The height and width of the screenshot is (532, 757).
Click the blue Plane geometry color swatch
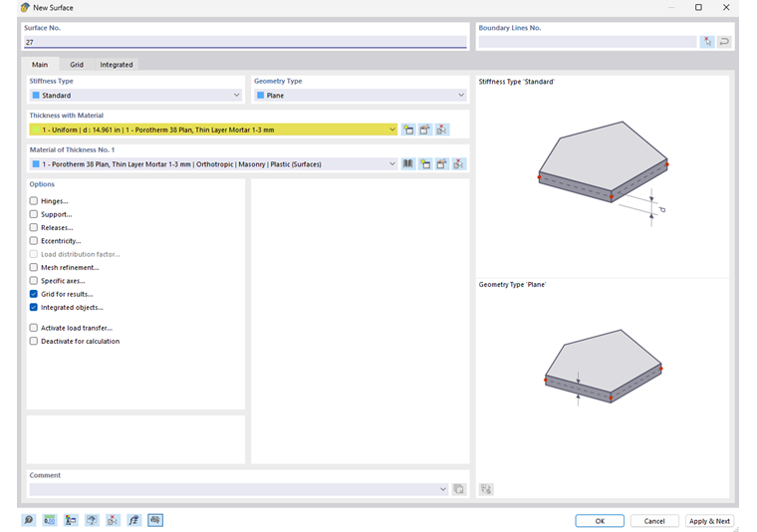coord(261,95)
